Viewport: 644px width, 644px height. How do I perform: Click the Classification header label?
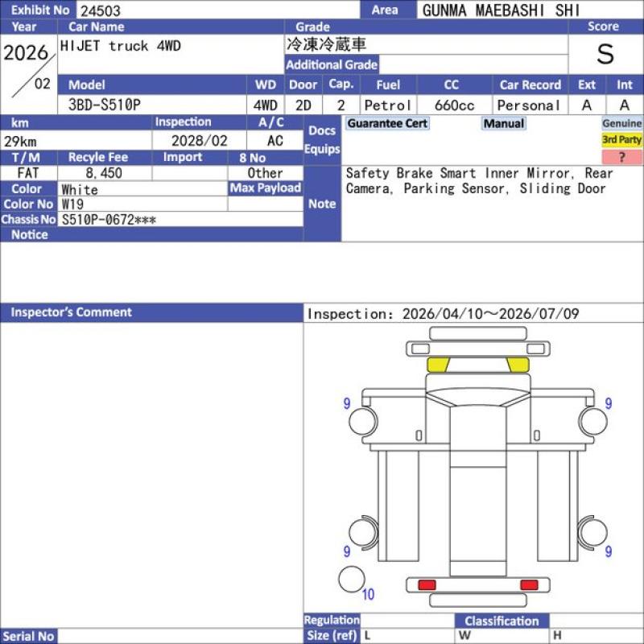pos(502,621)
